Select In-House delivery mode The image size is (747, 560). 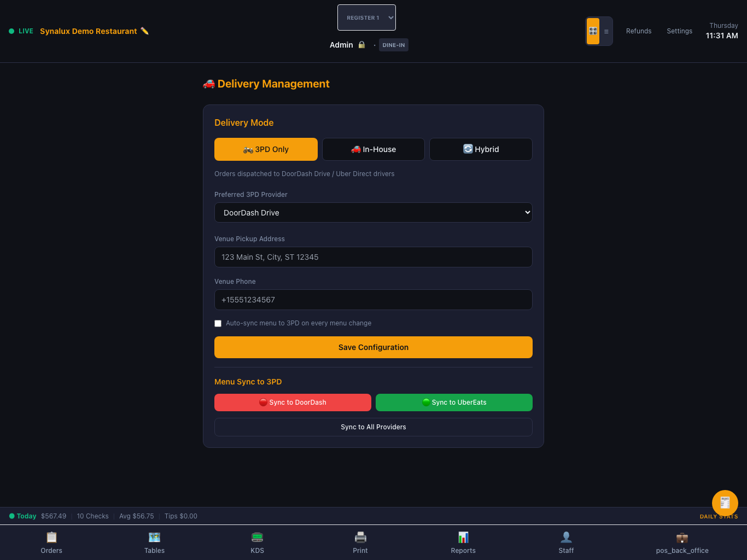tap(373, 149)
